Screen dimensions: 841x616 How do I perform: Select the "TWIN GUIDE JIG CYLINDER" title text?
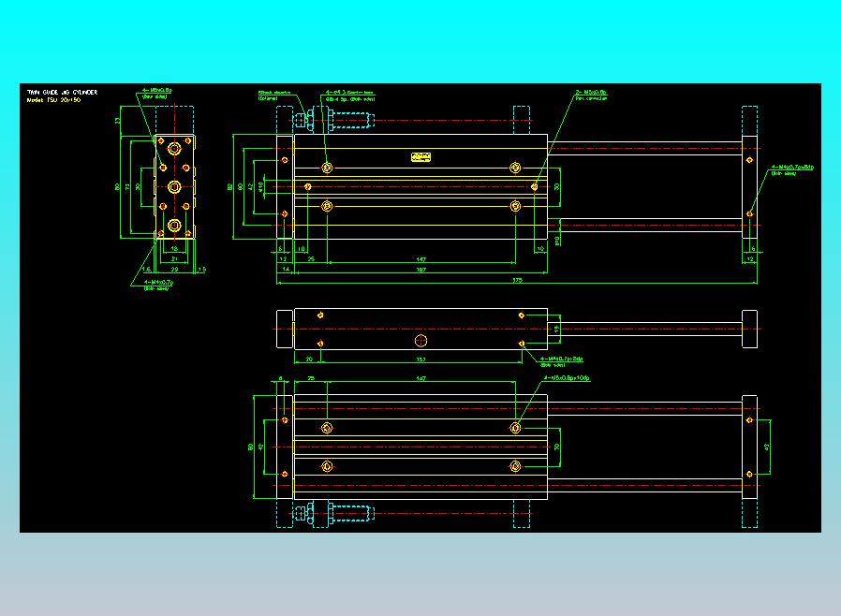(x=62, y=92)
